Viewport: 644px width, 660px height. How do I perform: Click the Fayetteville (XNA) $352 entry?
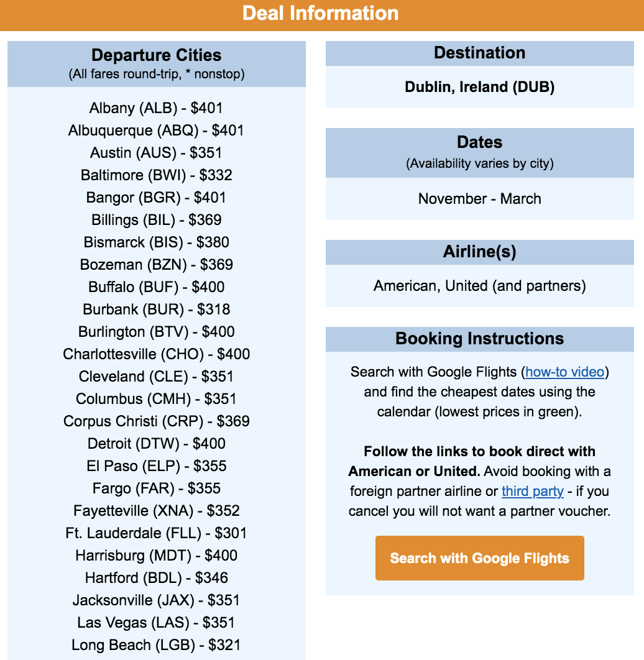pos(156,511)
